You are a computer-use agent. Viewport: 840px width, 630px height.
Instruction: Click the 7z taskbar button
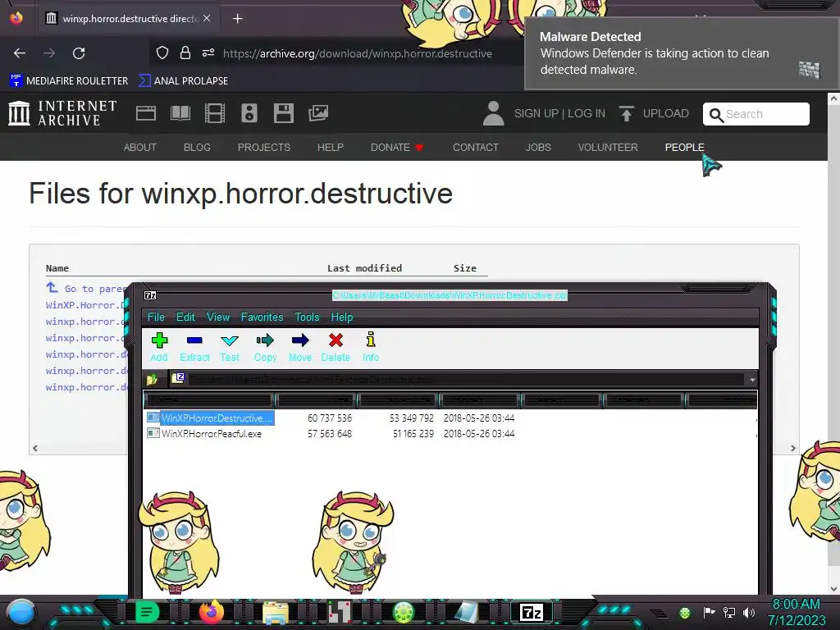532,612
